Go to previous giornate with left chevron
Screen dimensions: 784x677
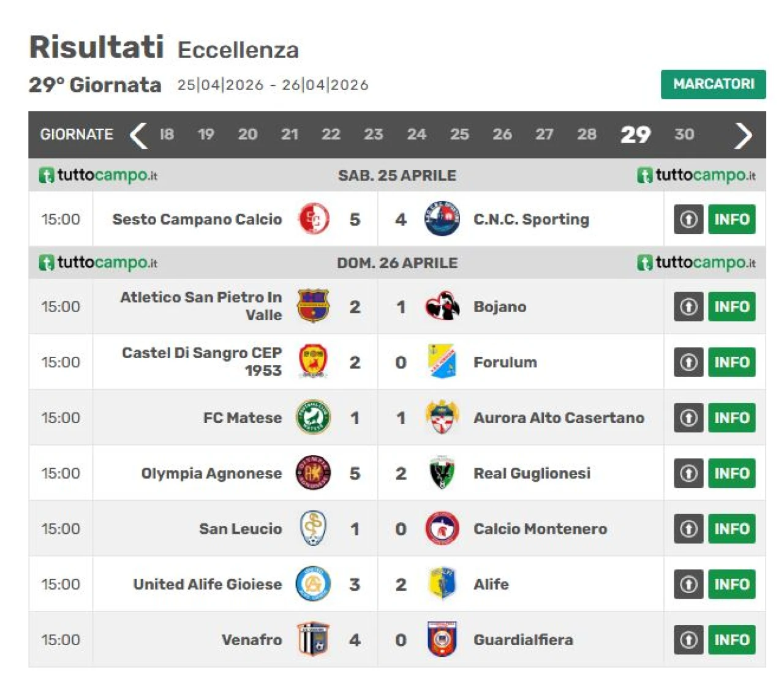[139, 135]
